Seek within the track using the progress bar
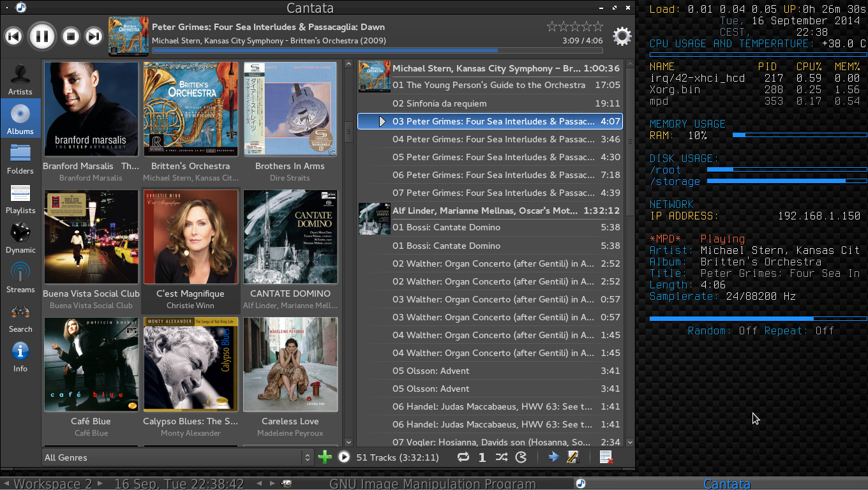This screenshot has height=490, width=868. (377, 50)
